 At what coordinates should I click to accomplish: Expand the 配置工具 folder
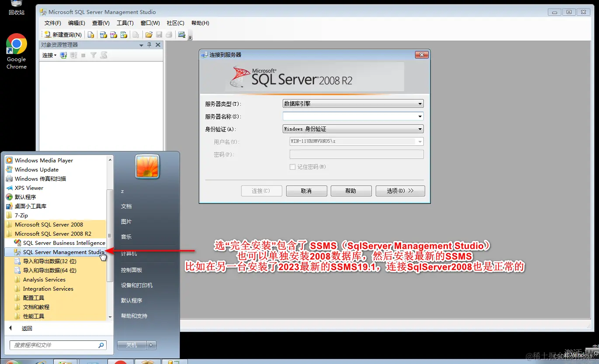[x=55, y=298]
